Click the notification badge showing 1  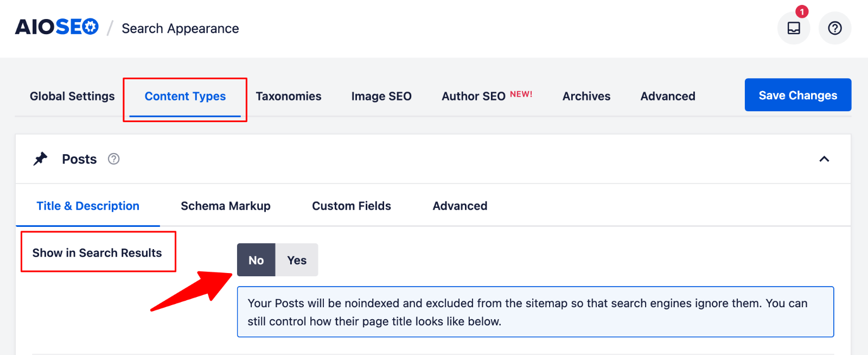802,11
